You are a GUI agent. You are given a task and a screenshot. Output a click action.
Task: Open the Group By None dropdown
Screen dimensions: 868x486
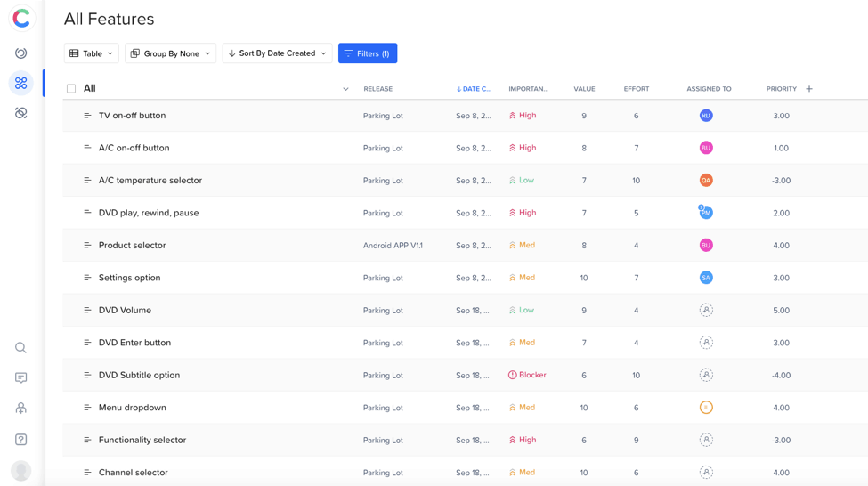tap(170, 53)
